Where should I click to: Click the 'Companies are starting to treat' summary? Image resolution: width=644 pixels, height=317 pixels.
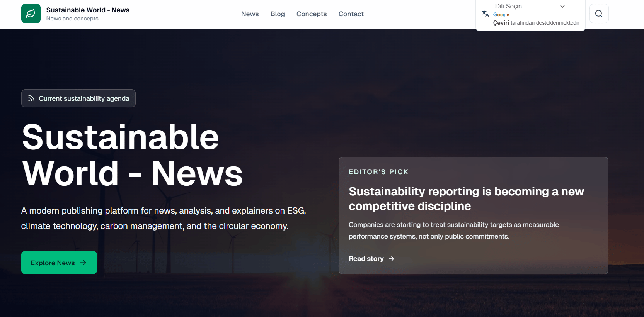(x=454, y=231)
